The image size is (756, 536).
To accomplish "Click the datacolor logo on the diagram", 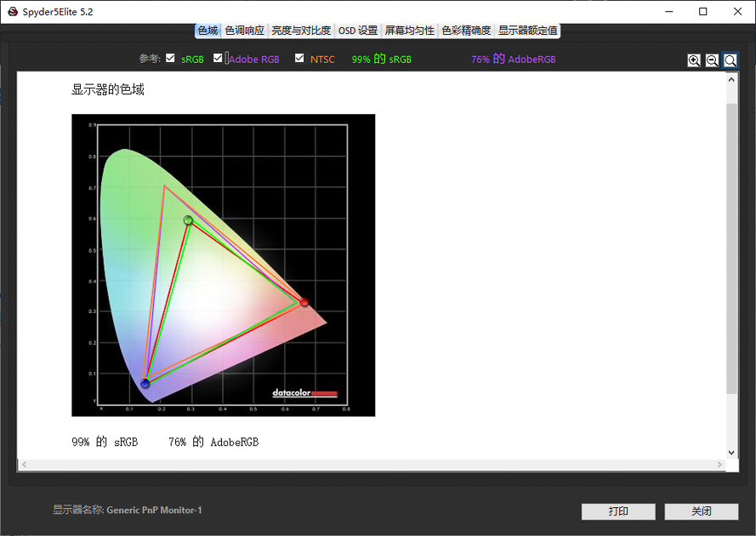I will pyautogui.click(x=307, y=394).
